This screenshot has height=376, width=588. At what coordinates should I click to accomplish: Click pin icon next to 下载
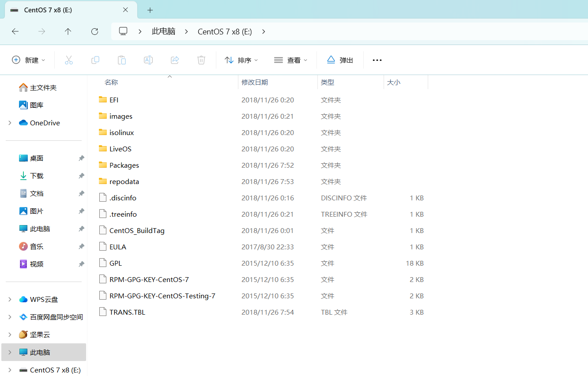tap(81, 176)
